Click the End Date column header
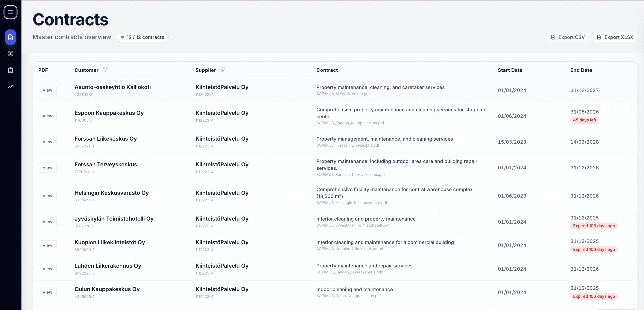Screen dimensions: 644x310 pyautogui.click(x=581, y=70)
